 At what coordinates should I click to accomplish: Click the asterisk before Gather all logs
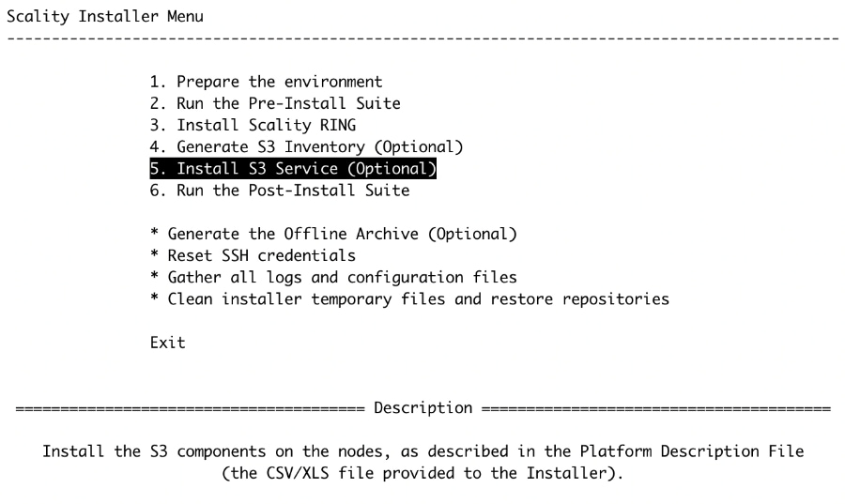[154, 276]
